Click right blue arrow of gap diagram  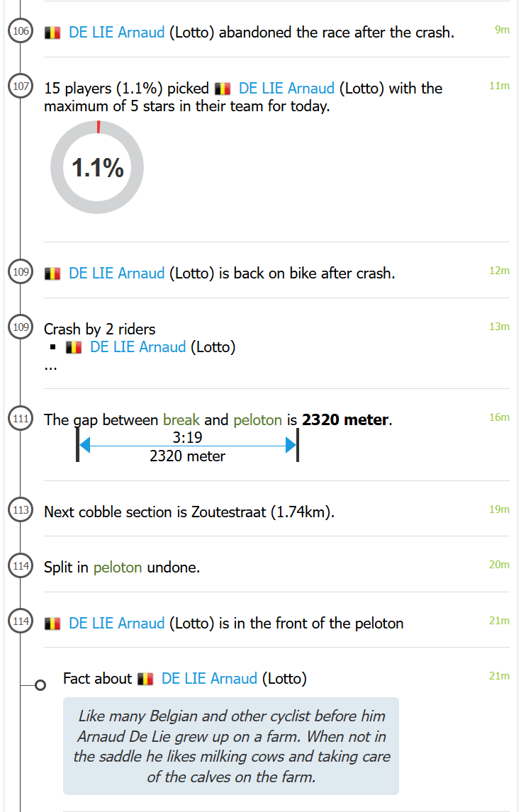tap(290, 445)
